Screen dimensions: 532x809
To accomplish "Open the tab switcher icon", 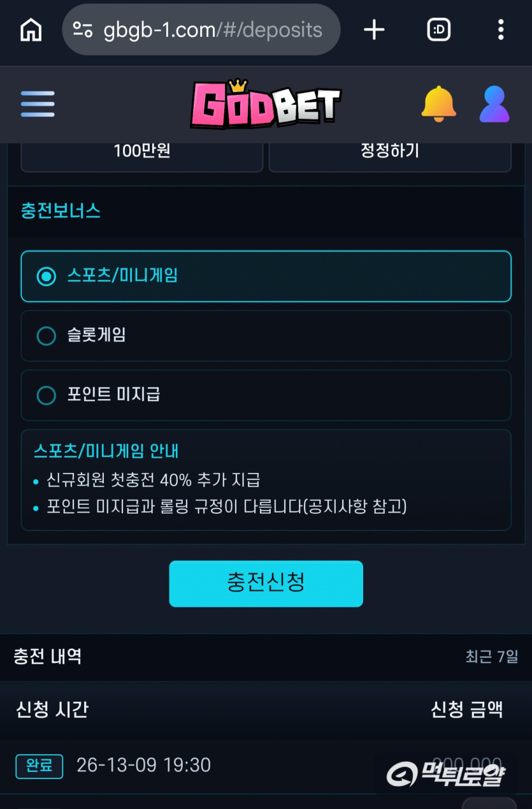I will click(439, 30).
